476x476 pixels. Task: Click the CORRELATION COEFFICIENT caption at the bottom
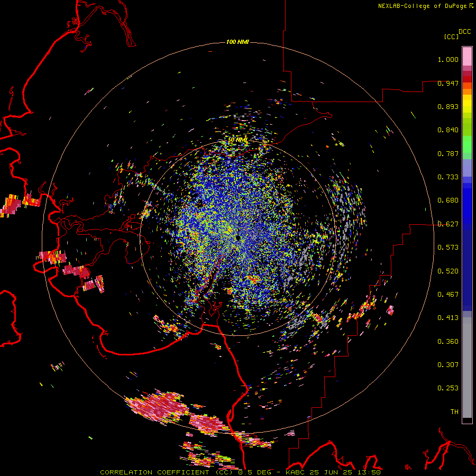241,472
